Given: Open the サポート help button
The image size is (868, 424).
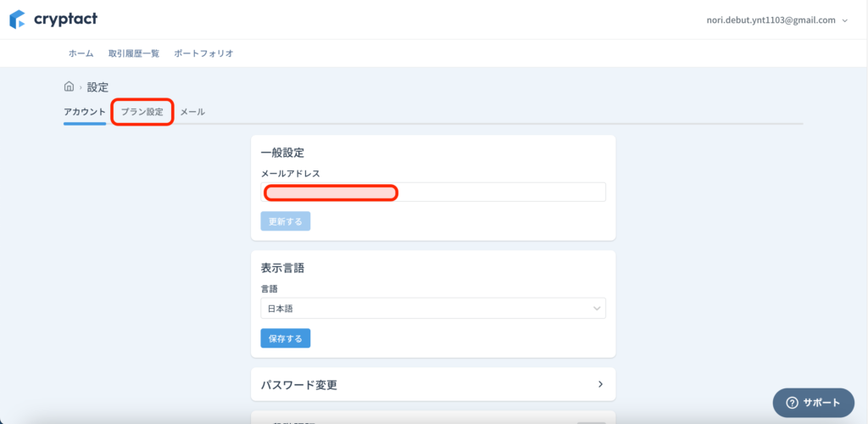Looking at the screenshot, I should click(814, 403).
